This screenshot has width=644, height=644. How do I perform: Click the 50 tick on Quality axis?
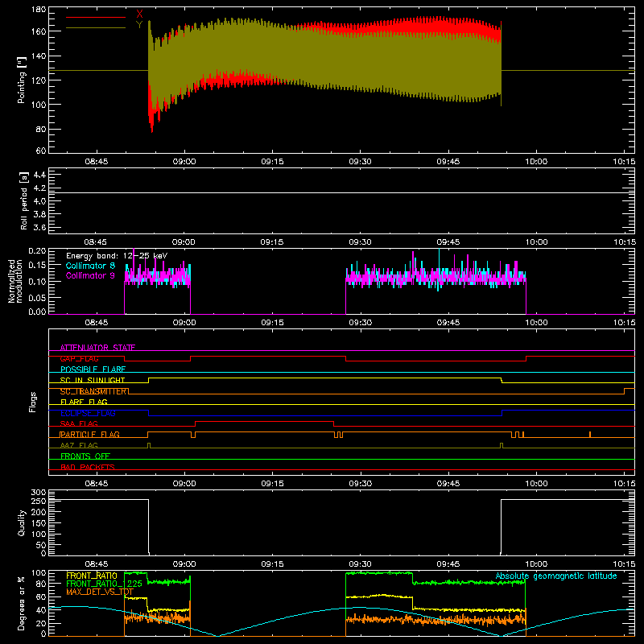41,545
